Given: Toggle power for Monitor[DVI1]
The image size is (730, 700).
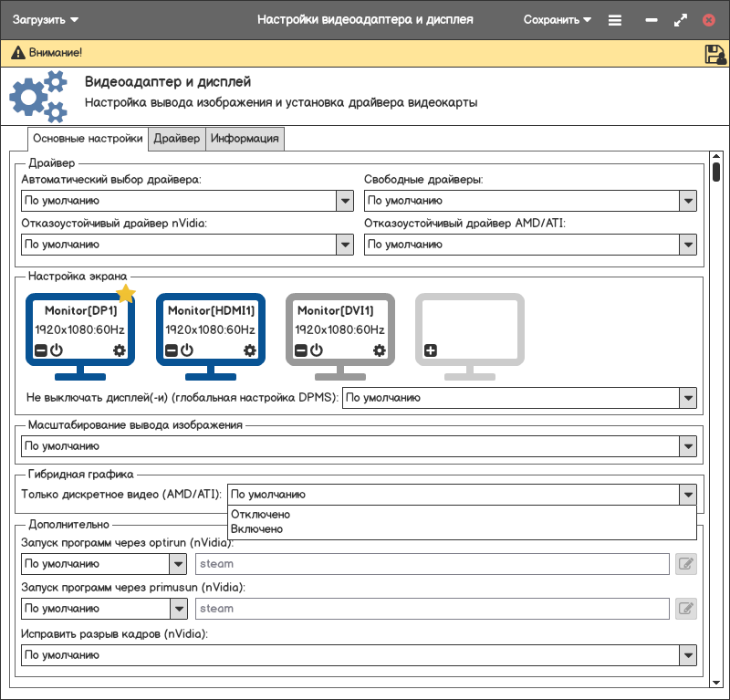Looking at the screenshot, I should coord(317,350).
